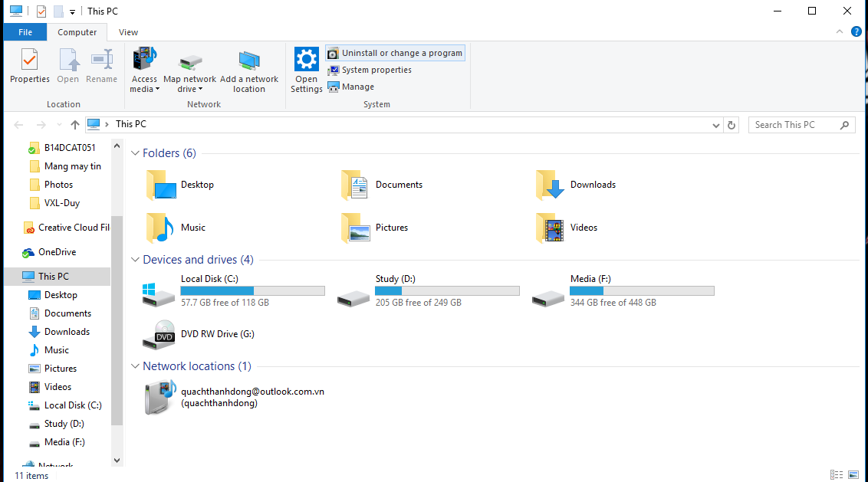Image resolution: width=868 pixels, height=482 pixels.
Task: Open the File menu tab
Action: pyautogui.click(x=25, y=32)
